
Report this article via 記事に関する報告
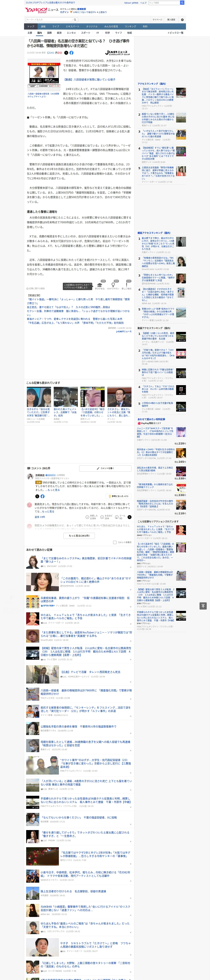point(35,288)
